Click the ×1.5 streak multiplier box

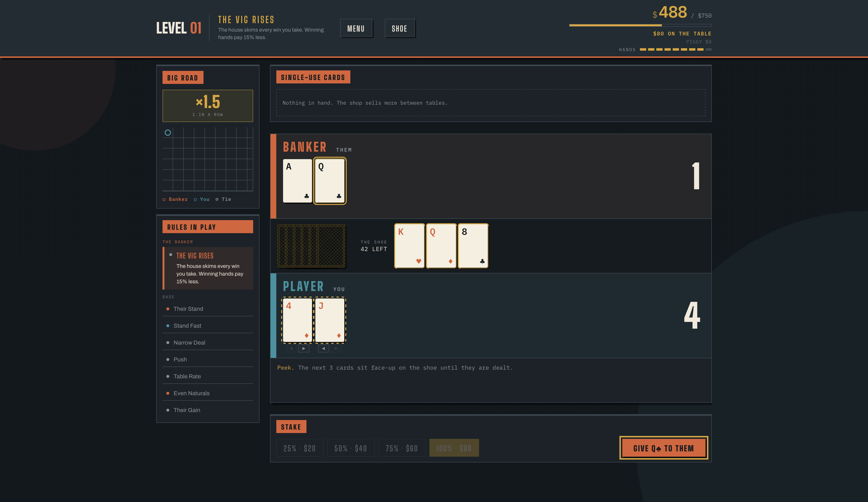(208, 106)
